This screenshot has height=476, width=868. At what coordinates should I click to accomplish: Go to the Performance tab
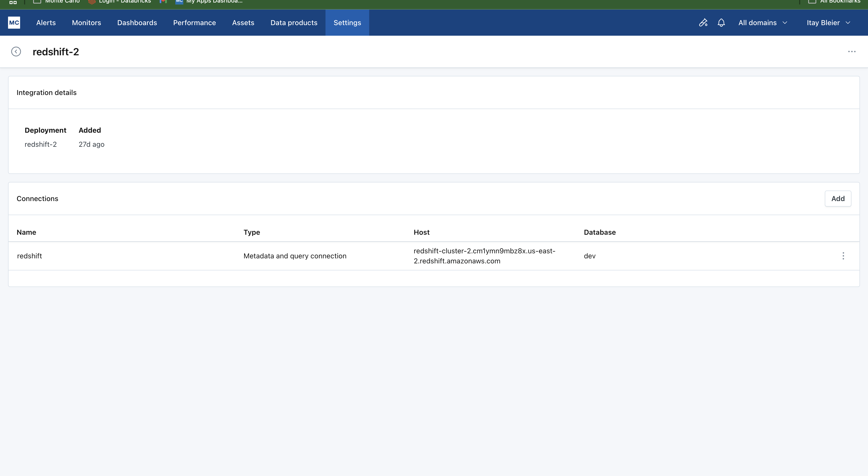(x=194, y=23)
